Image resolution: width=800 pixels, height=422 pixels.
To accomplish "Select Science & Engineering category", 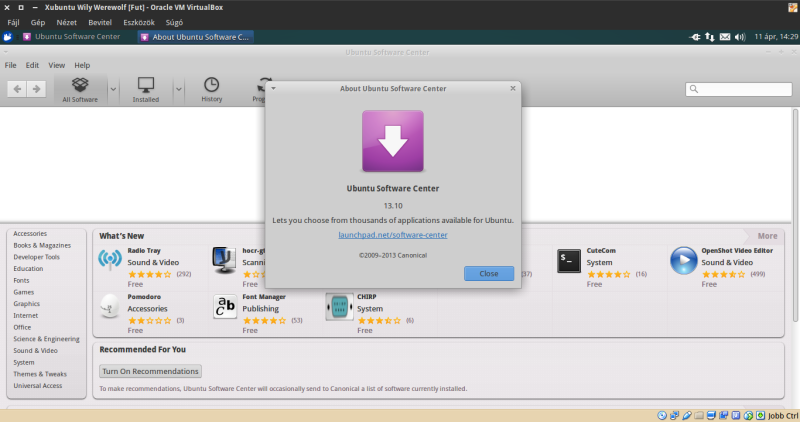I will pos(46,339).
